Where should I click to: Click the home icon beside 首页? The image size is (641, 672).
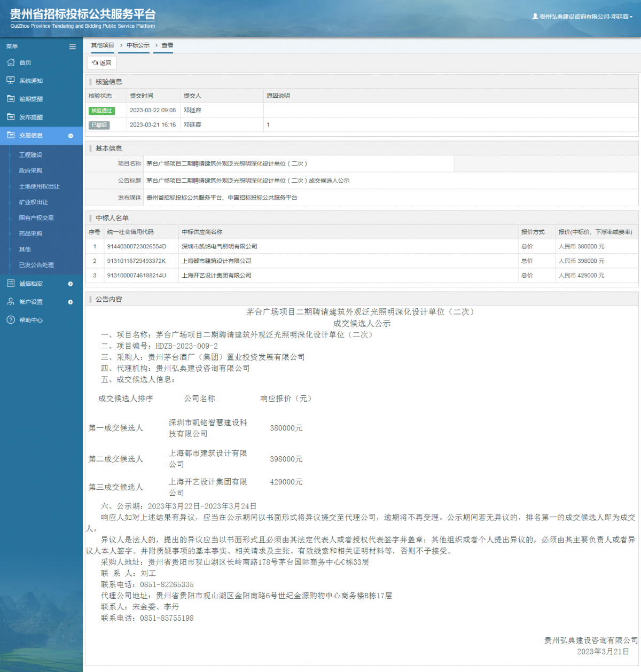[x=11, y=62]
